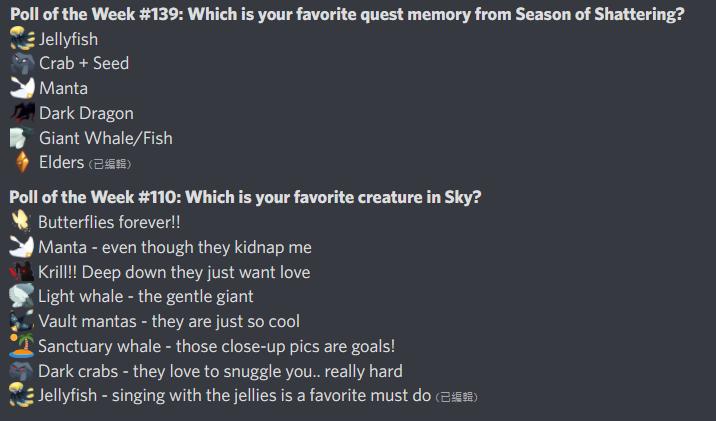Click the manta emoji beside 'kidnap me'
The width and height of the screenshot is (716, 421).
click(21, 247)
